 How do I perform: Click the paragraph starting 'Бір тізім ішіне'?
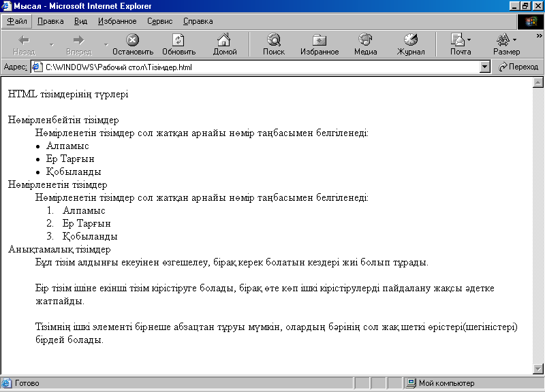click(265, 295)
